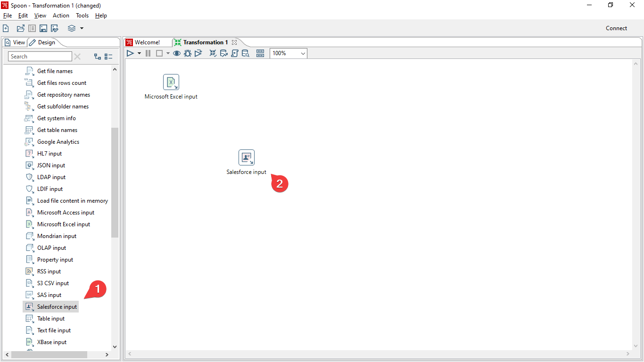644x362 pixels.
Task: Open the Edit menu
Action: pos(23,16)
